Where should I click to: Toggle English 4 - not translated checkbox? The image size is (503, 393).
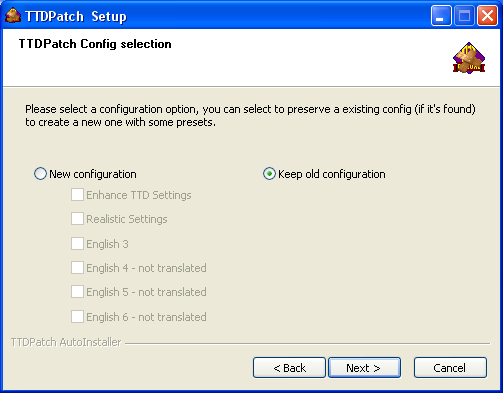[77, 268]
